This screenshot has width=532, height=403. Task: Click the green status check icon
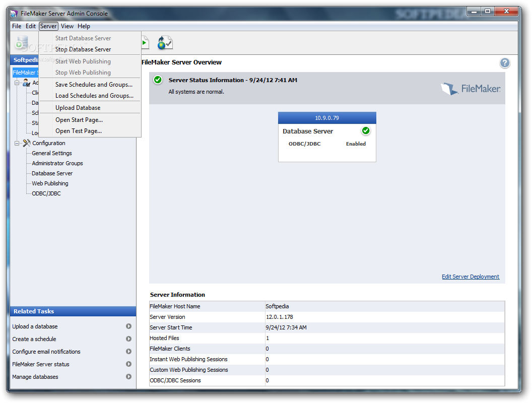(158, 80)
